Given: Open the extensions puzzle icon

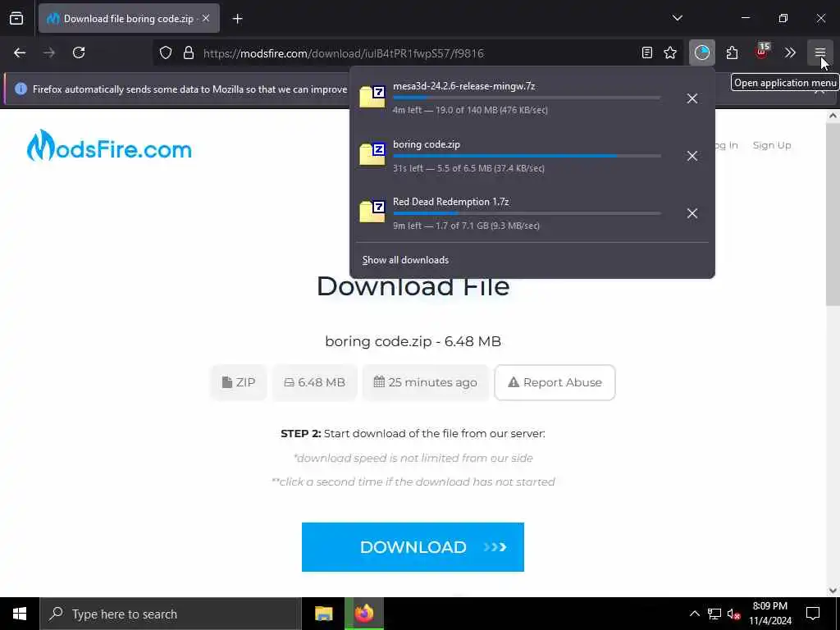Looking at the screenshot, I should tap(732, 52).
